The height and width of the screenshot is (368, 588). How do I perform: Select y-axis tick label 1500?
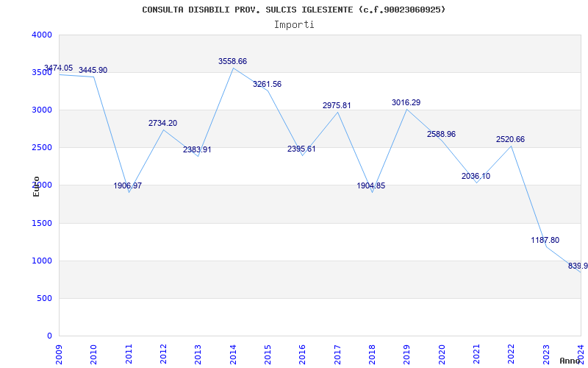[x=42, y=224]
